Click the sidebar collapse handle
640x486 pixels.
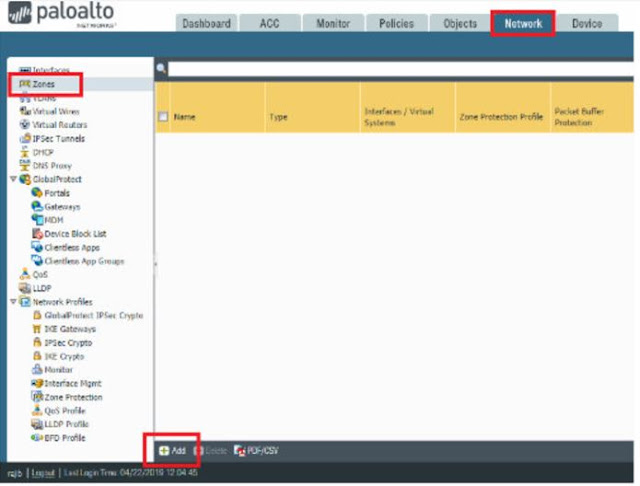(155, 264)
